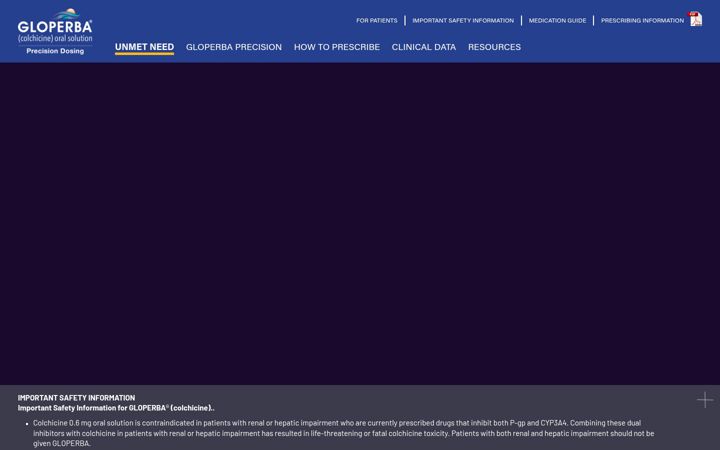
Task: Click the colchicine contraindication bullet paragraph
Action: pos(343,433)
